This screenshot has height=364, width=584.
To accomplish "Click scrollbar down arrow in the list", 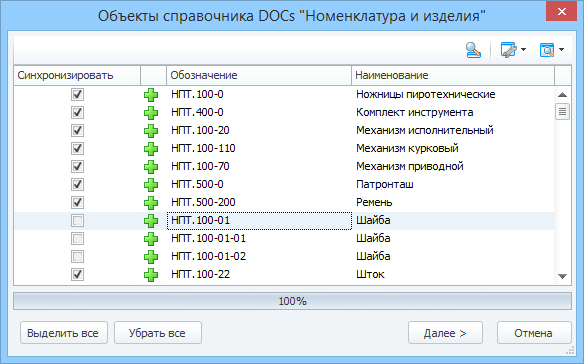I will coord(562,276).
